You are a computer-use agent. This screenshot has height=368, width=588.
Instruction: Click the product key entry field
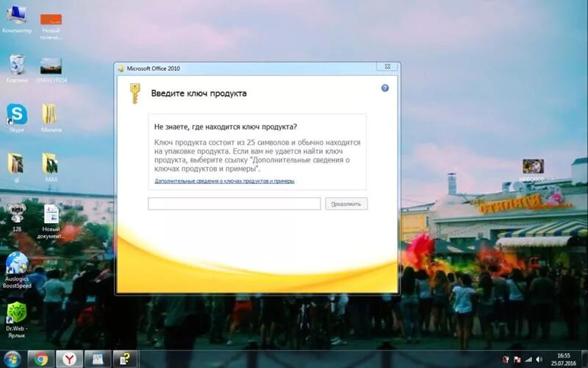tap(234, 204)
